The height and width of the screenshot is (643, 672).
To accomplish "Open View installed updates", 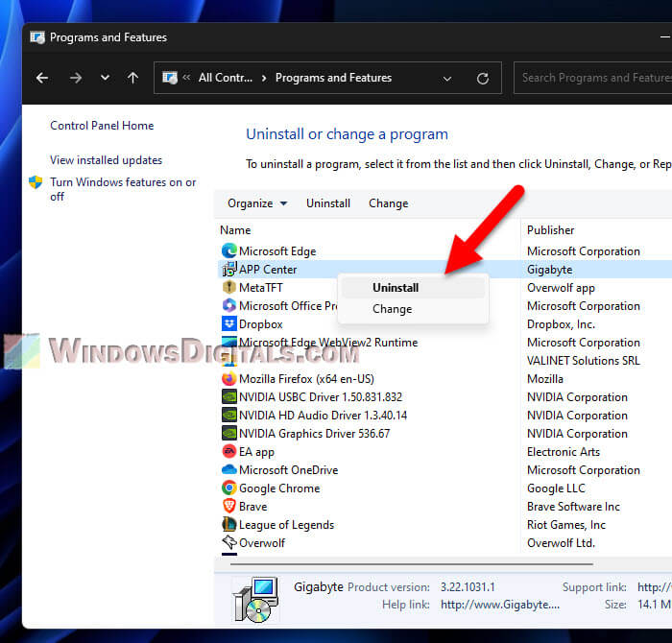I will [x=106, y=160].
